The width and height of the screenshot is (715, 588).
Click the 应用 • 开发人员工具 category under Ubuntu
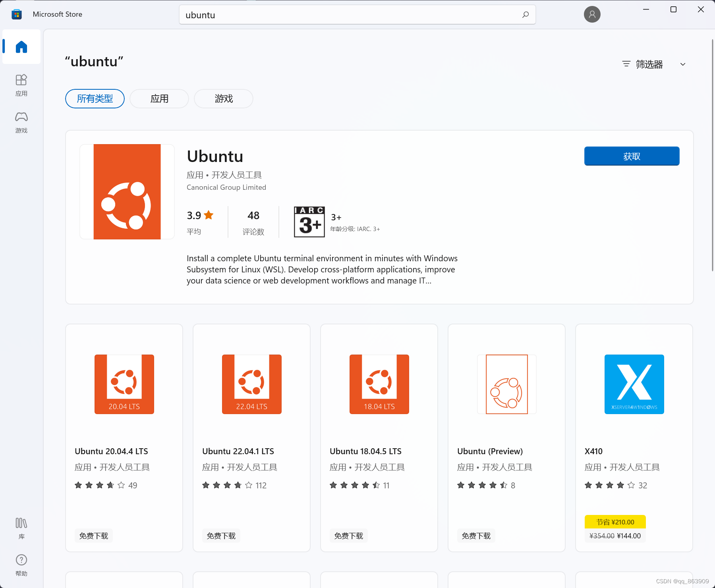click(x=224, y=175)
